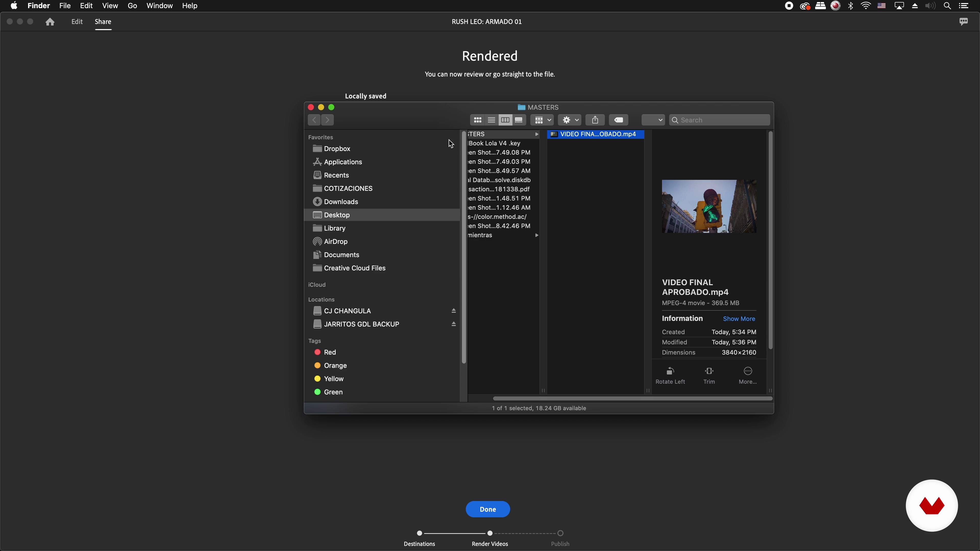Switch Finder to gallery view
This screenshot has width=980, height=551.
pyautogui.click(x=519, y=120)
